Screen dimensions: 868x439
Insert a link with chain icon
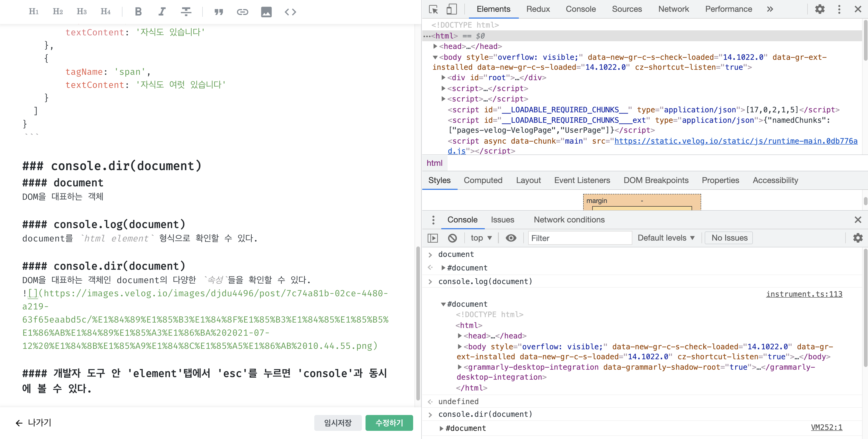(243, 12)
